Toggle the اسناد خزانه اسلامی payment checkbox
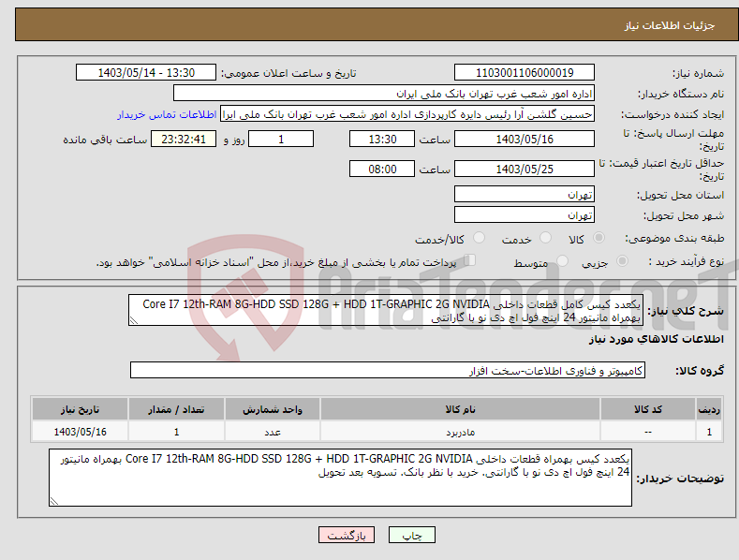Screen dimensions: 739x560 point(469,260)
